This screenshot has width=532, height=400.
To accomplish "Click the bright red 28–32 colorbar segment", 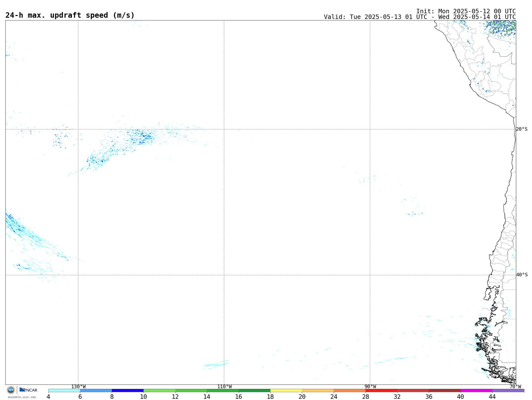I will click(381, 391).
